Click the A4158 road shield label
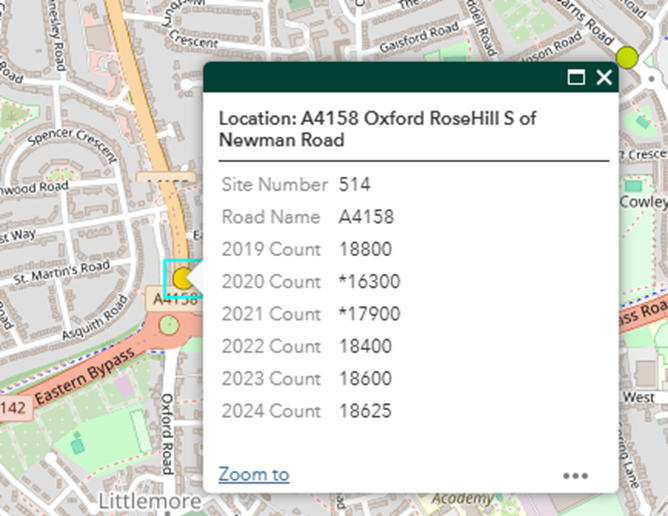The width and height of the screenshot is (668, 516). click(x=172, y=299)
